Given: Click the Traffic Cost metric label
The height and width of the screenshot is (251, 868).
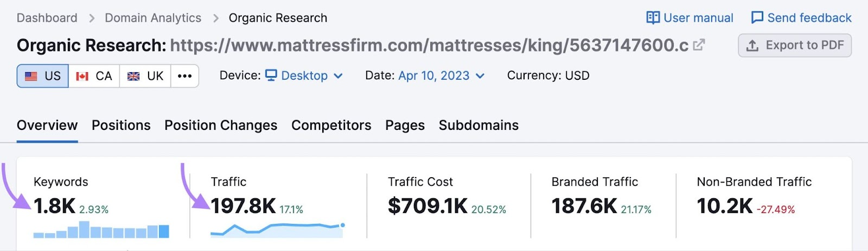Looking at the screenshot, I should (x=420, y=182).
